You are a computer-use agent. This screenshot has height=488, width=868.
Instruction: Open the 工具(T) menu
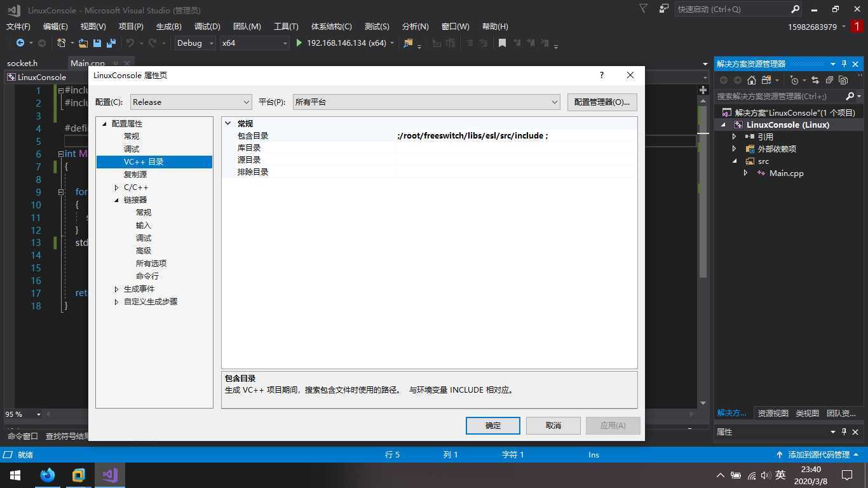click(x=286, y=26)
